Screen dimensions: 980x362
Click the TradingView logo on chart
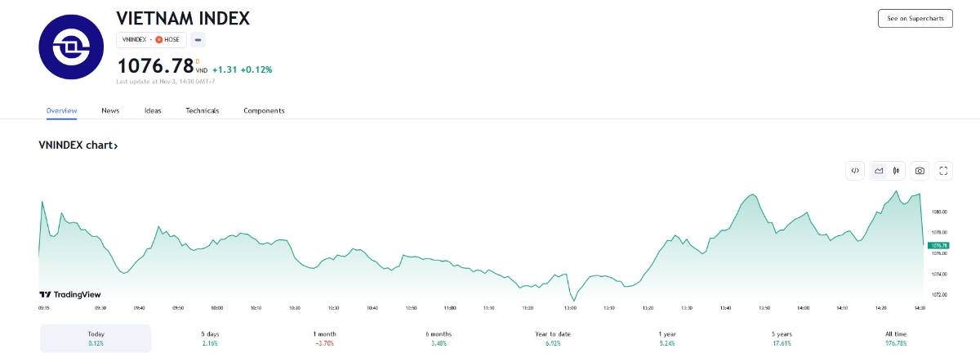tap(59, 294)
